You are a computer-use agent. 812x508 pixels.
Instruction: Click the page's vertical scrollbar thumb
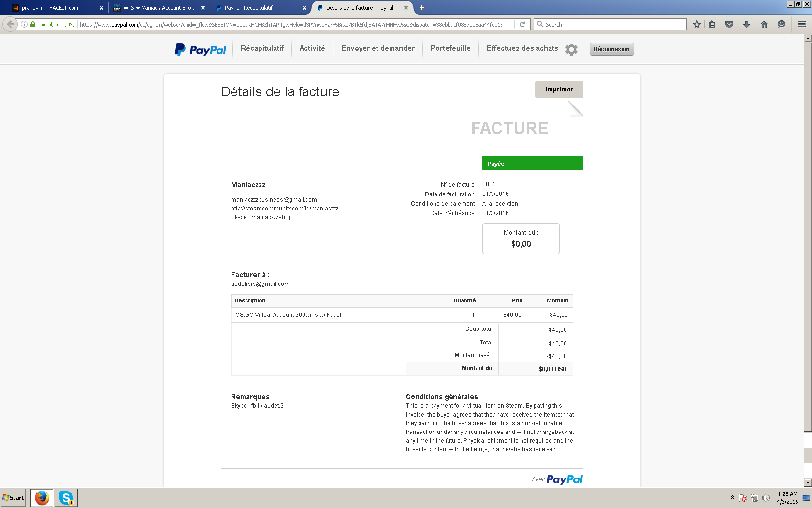808,237
